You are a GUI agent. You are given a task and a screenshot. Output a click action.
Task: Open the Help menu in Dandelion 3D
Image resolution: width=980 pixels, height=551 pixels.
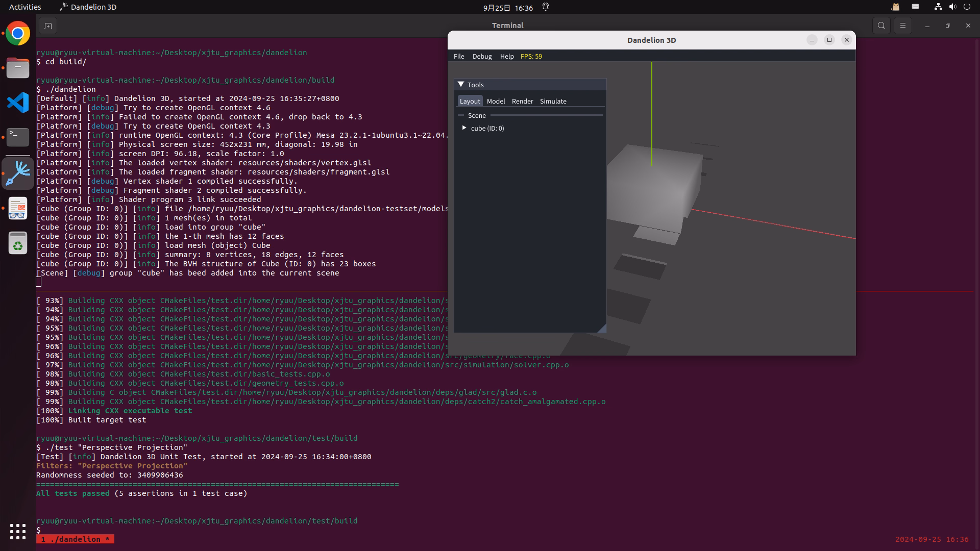pos(507,56)
